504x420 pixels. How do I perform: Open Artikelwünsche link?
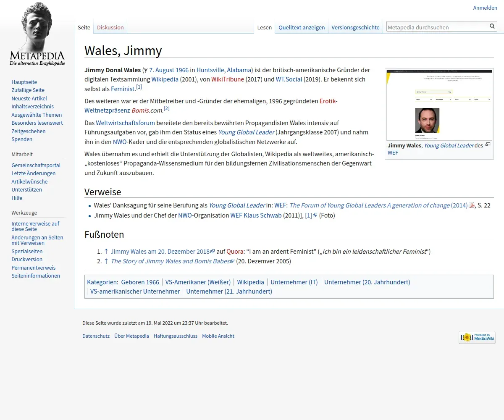(29, 181)
